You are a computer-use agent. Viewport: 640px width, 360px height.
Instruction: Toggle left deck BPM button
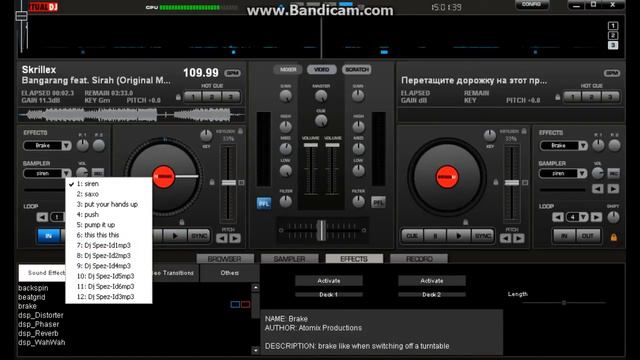pyautogui.click(x=233, y=73)
